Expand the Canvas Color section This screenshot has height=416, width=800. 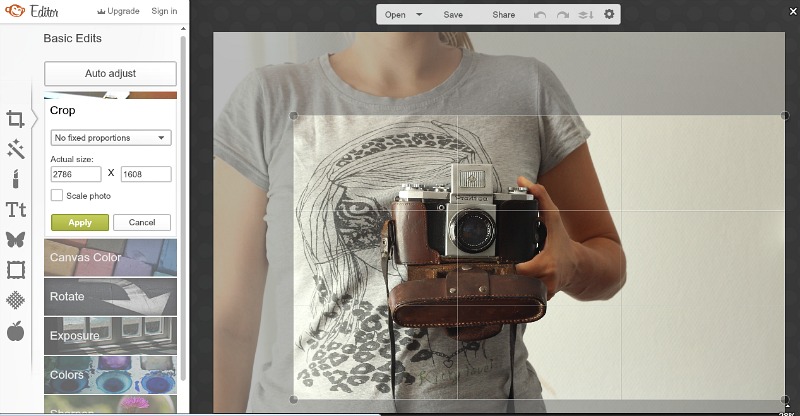coord(110,257)
